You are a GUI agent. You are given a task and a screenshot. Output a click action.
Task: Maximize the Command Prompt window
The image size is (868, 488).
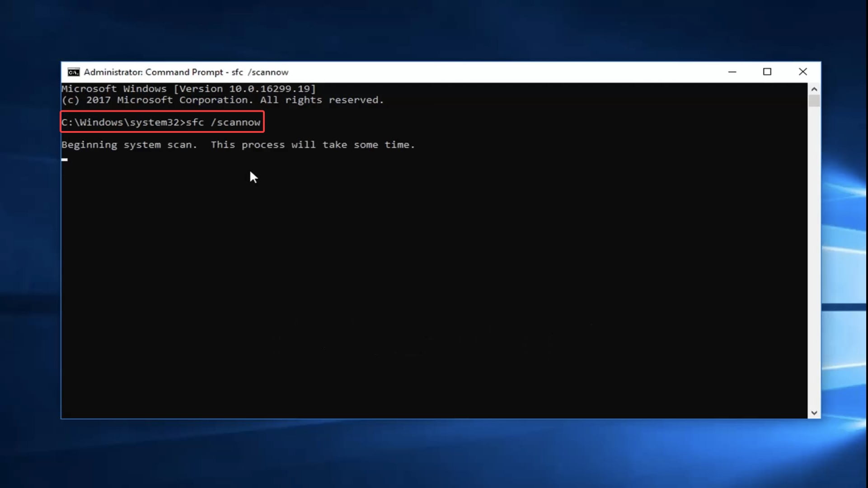pos(767,72)
